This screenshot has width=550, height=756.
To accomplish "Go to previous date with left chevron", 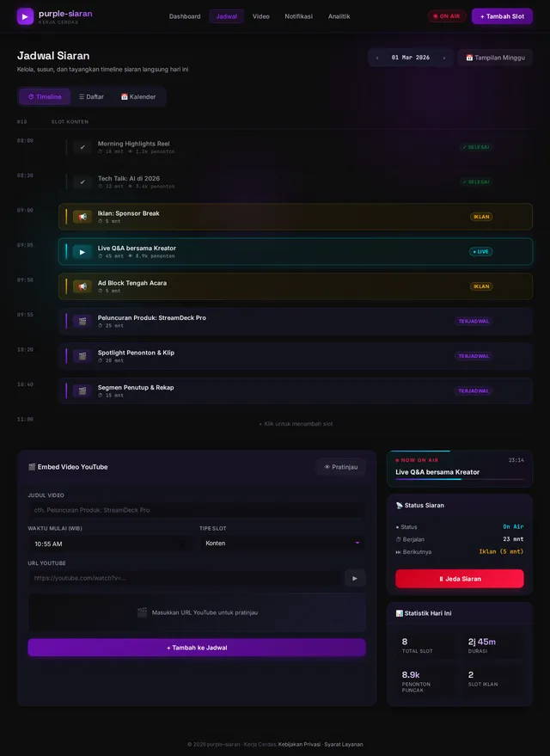I will click(377, 58).
